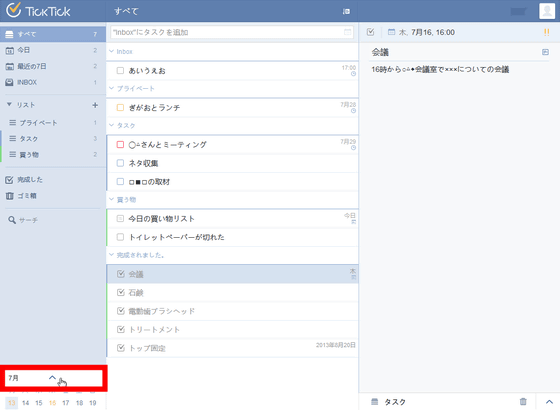Check off あいうえお task
The height and width of the screenshot is (410, 560).
point(120,71)
